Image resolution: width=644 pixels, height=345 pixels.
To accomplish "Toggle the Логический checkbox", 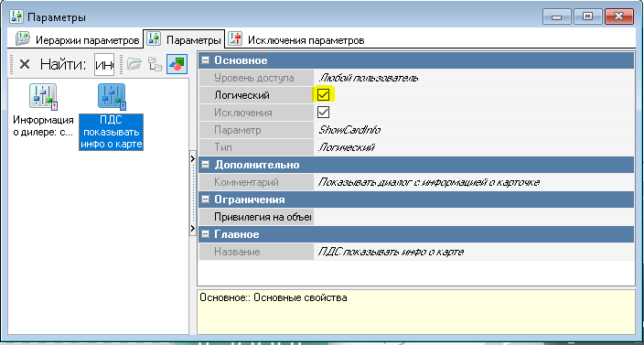I will tap(324, 95).
